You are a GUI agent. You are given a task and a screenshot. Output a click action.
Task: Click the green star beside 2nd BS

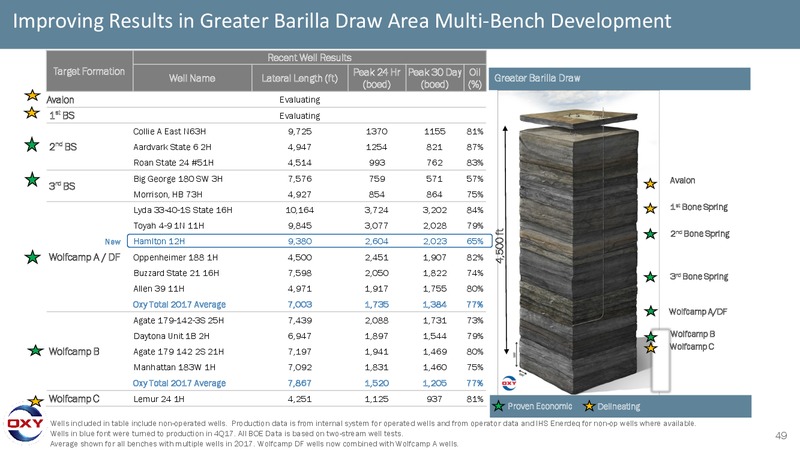click(32, 145)
